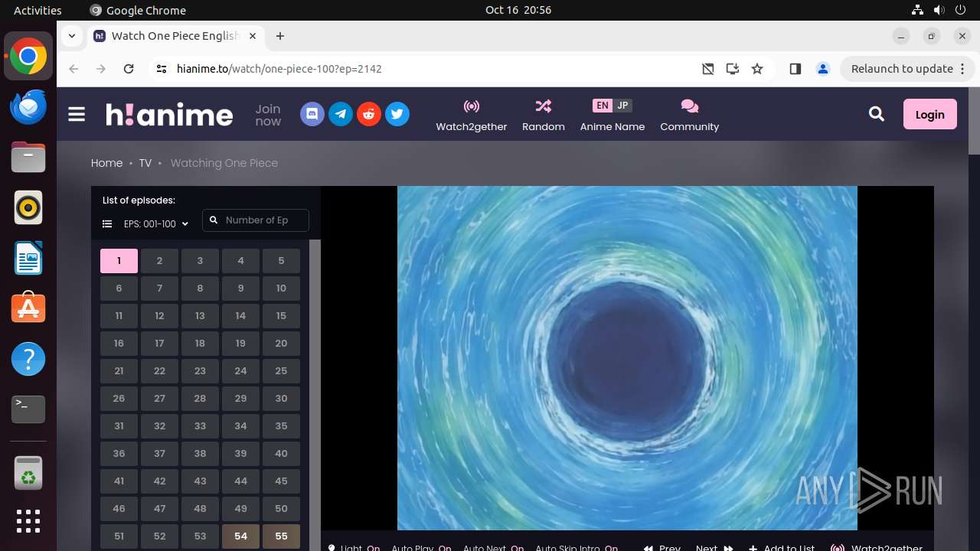This screenshot has height=551, width=980.
Task: Open the clock and calendar in top bar
Action: [518, 10]
